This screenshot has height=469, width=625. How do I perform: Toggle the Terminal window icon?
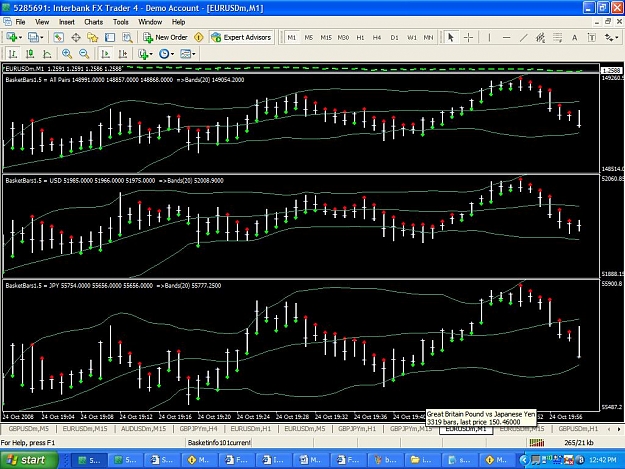pyautogui.click(x=110, y=37)
